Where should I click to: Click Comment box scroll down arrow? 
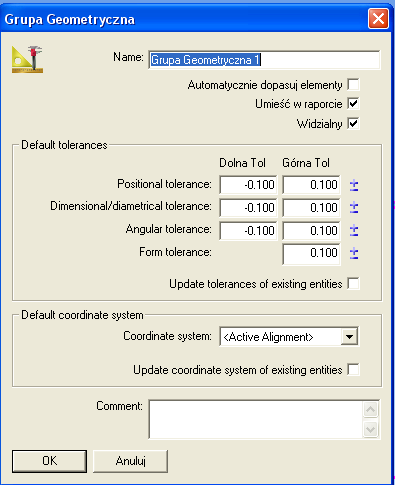(x=371, y=429)
